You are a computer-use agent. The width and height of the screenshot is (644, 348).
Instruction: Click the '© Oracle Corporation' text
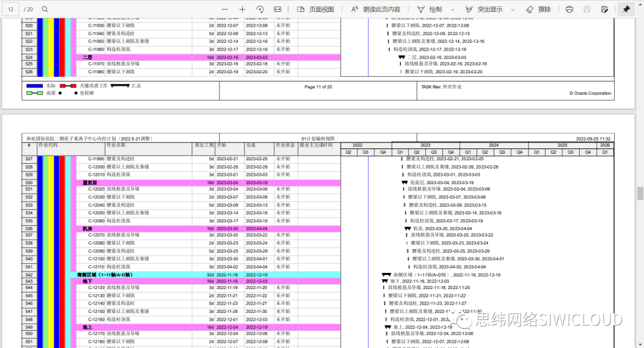pyautogui.click(x=590, y=93)
